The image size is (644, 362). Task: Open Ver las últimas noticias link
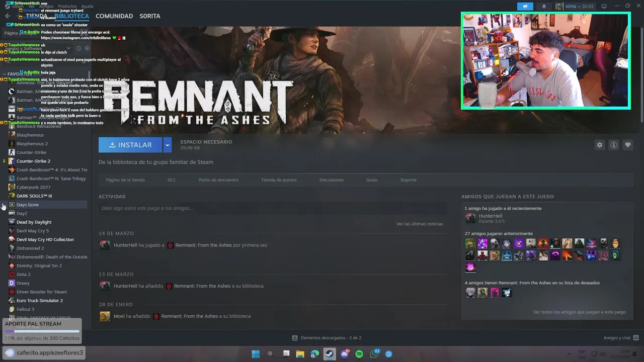coord(420,224)
